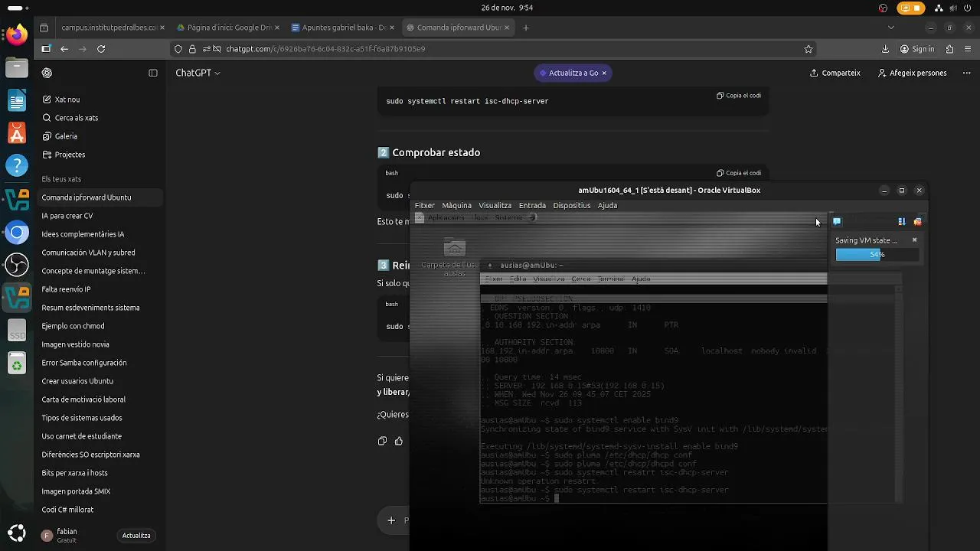
Task: Open Firefox from the Ubuntu dock
Action: (17, 34)
